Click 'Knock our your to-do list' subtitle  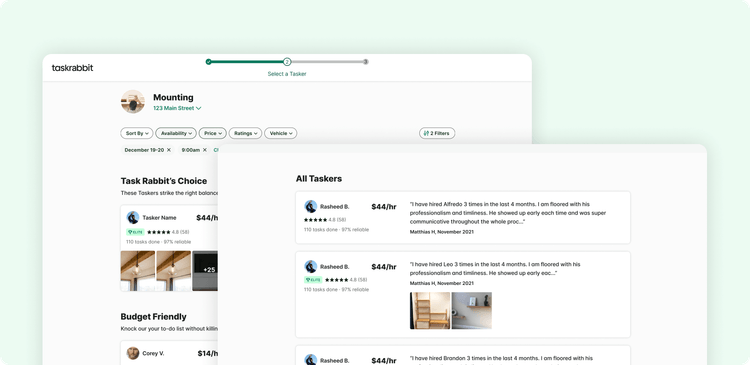[169, 329]
